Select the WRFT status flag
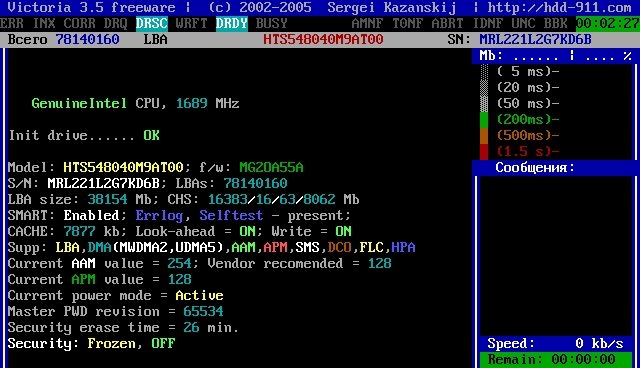 [191, 24]
